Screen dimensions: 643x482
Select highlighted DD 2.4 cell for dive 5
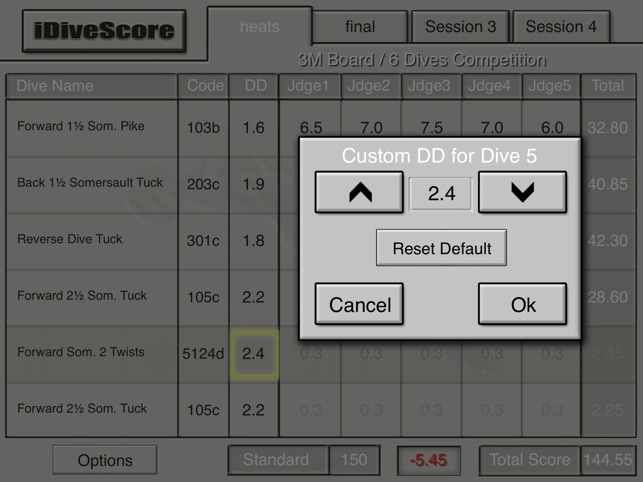(254, 354)
